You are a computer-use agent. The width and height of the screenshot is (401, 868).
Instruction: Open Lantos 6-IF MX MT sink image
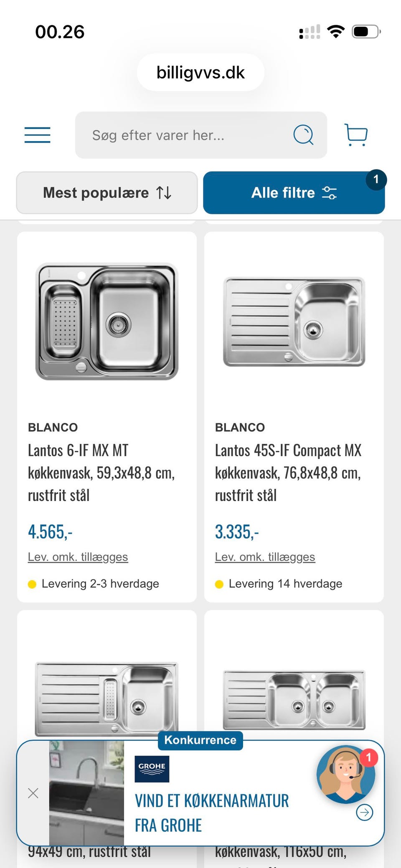coord(107,321)
